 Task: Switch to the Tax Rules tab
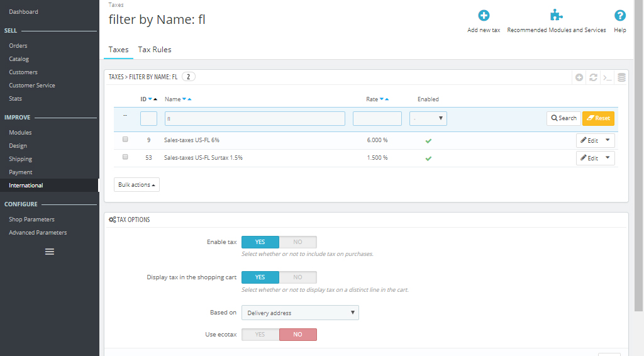point(155,50)
